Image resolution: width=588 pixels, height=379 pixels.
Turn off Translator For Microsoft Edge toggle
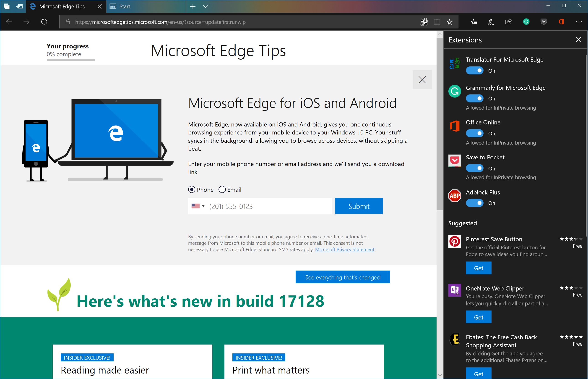(x=474, y=71)
